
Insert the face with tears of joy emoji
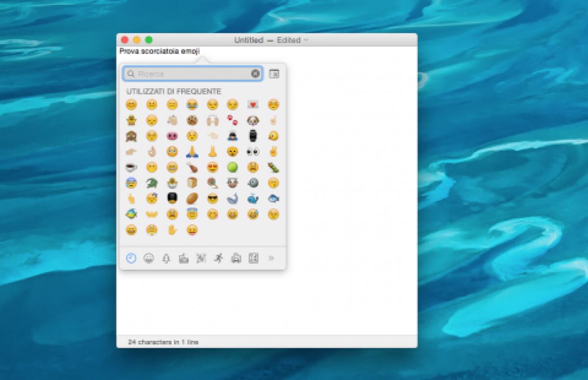pos(192,104)
